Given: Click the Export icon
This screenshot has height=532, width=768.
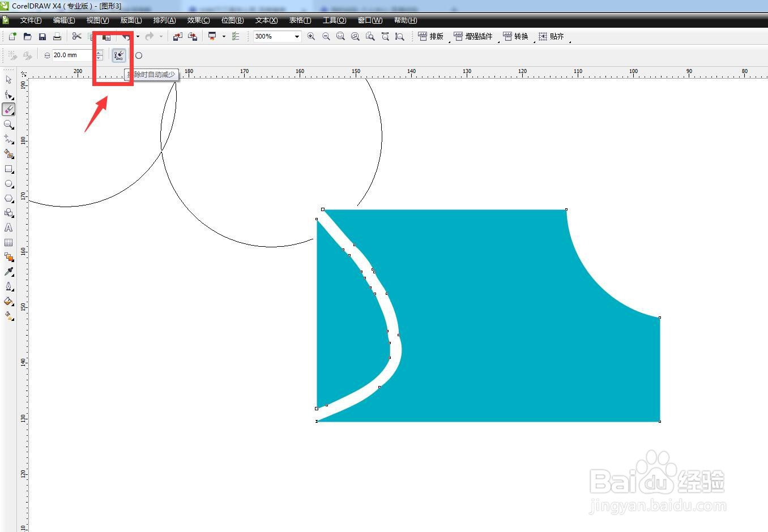Looking at the screenshot, I should point(193,36).
